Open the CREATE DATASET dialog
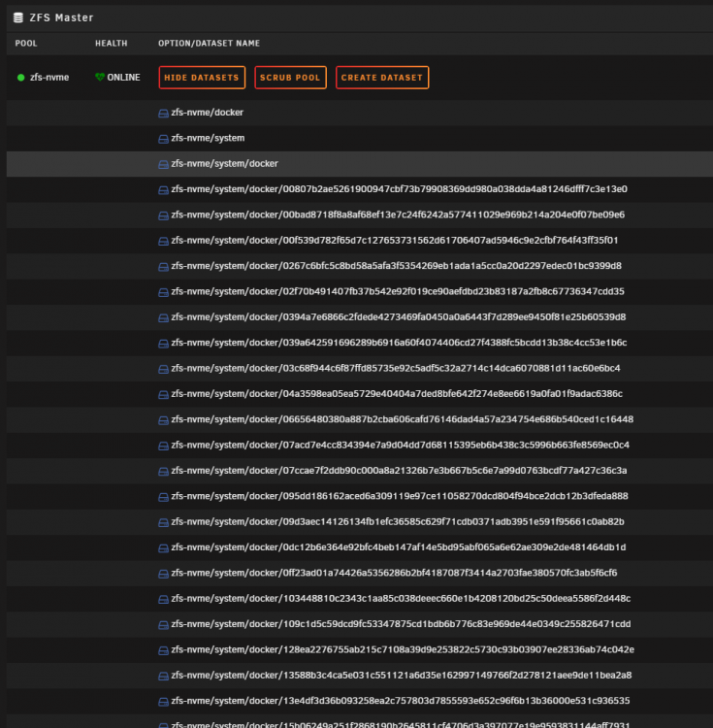This screenshot has width=713, height=728. click(382, 78)
